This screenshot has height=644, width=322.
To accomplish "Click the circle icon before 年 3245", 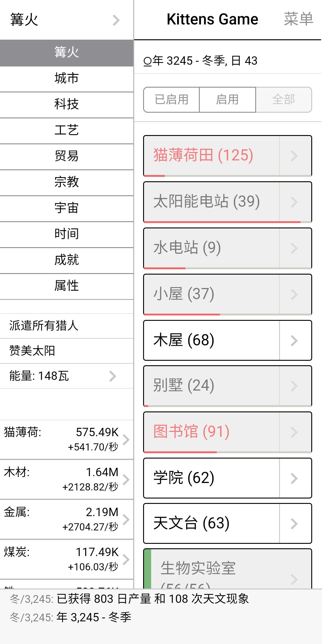I will (x=148, y=61).
